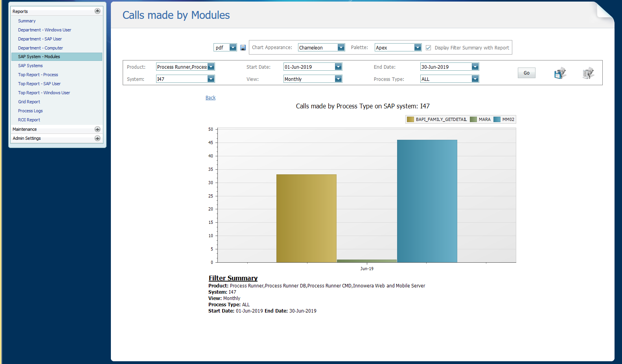Click the Go button
Screen dimensions: 622x364
point(526,73)
